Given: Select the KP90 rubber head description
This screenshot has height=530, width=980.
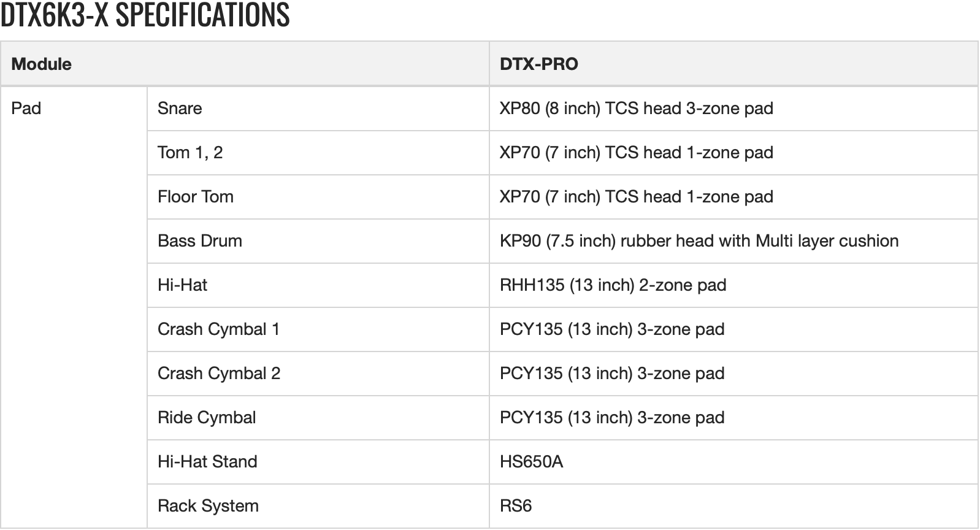Looking at the screenshot, I should 699,241.
